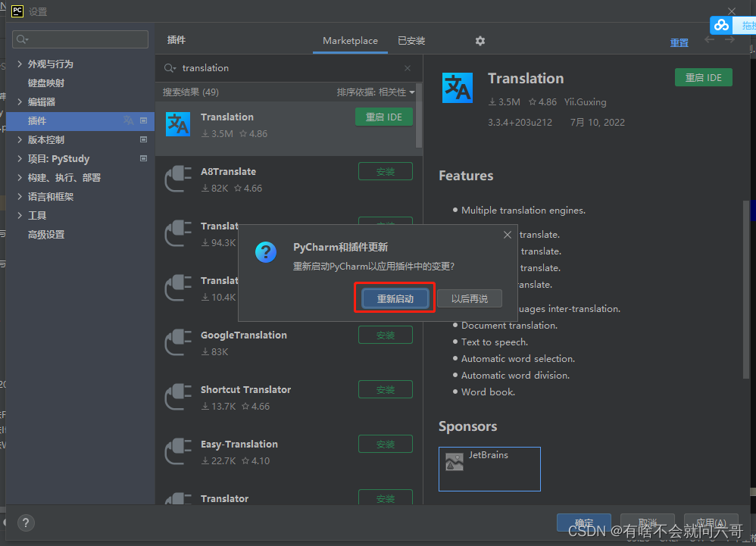Click the A8Translate plugin plug icon
The width and height of the screenshot is (756, 546).
178,179
